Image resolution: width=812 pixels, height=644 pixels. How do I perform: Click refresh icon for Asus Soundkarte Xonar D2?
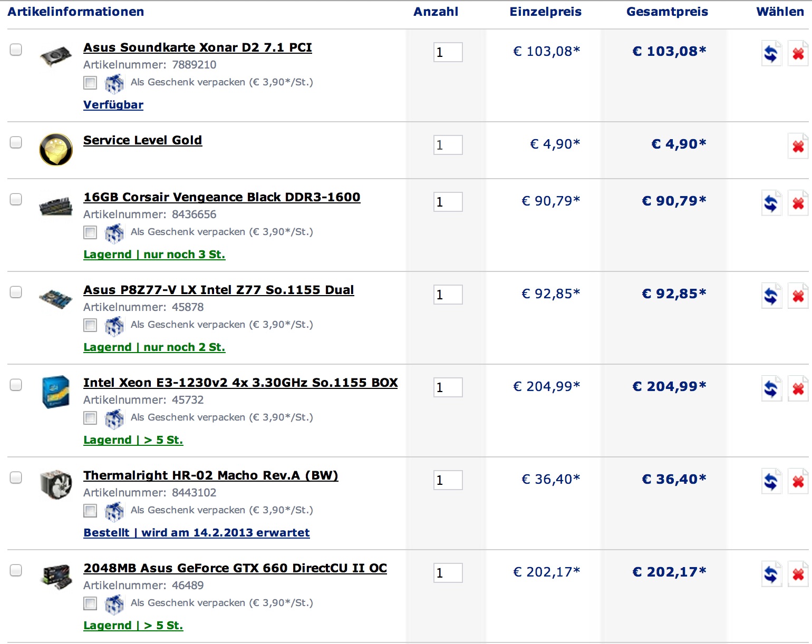pyautogui.click(x=771, y=53)
